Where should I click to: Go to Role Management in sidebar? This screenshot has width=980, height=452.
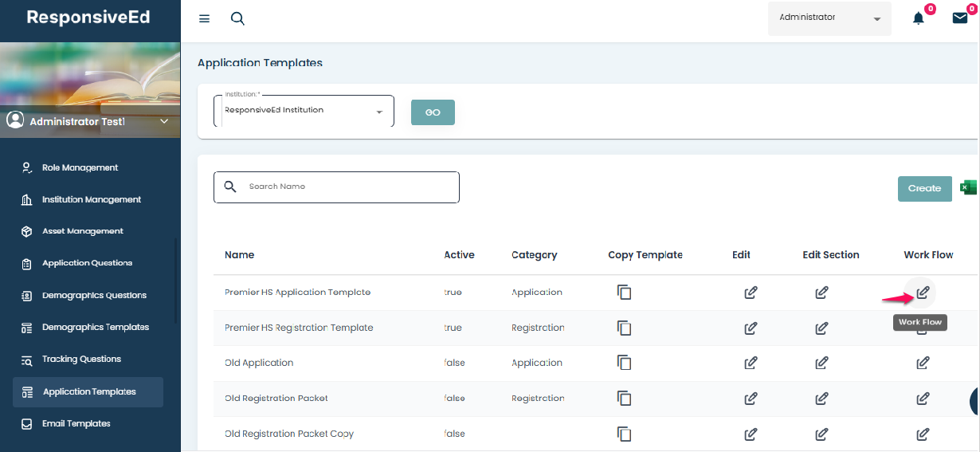pos(80,168)
